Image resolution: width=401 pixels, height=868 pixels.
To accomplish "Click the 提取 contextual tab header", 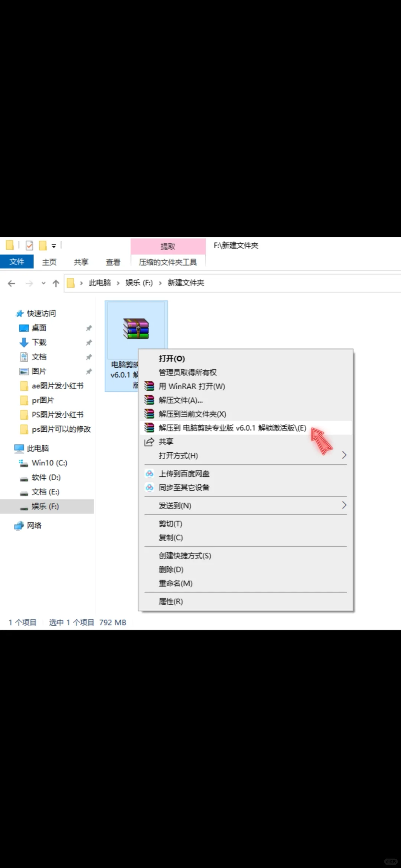I will pos(168,246).
